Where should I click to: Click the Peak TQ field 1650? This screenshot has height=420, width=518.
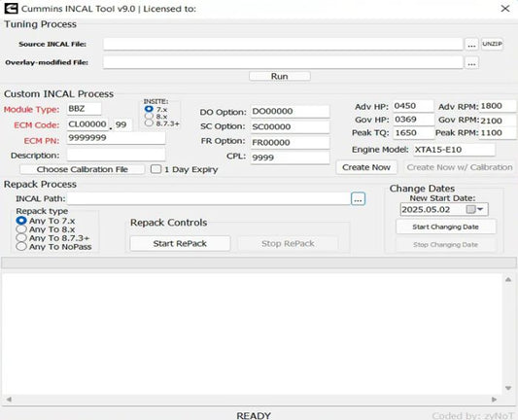click(x=413, y=133)
